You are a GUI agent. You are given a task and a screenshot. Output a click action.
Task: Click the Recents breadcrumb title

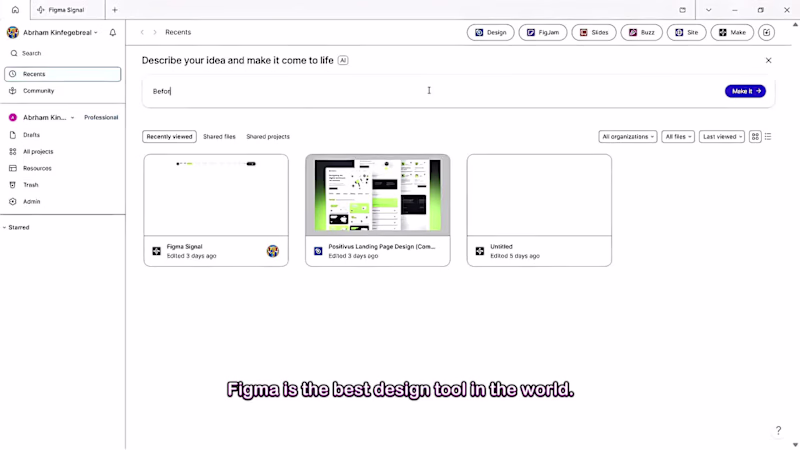[x=178, y=32]
